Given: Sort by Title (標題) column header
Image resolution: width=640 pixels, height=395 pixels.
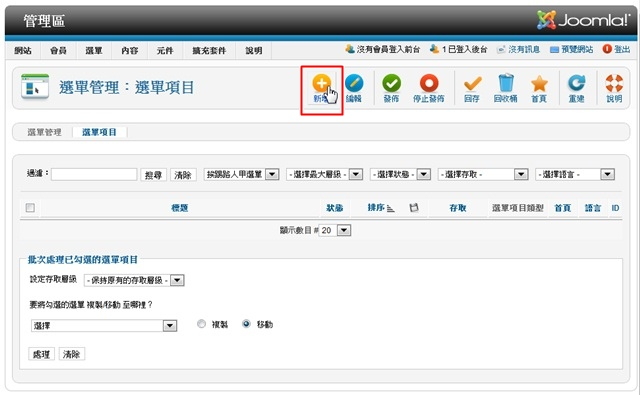Looking at the screenshot, I should tap(180, 208).
